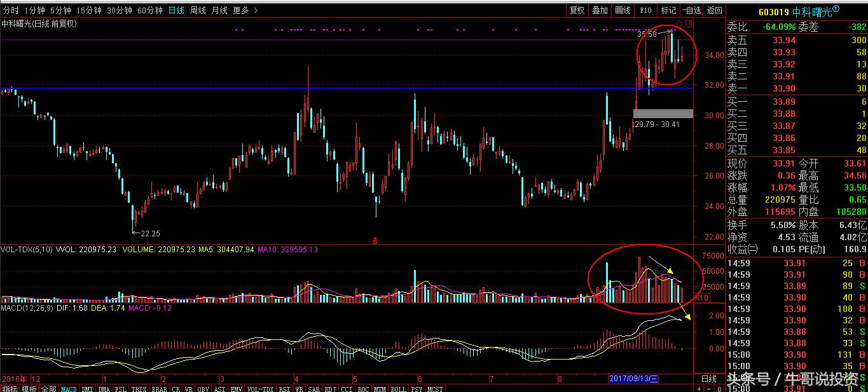This screenshot has height=392, width=868.
Task: Click the red diamond marker icon
Action: 679,24
